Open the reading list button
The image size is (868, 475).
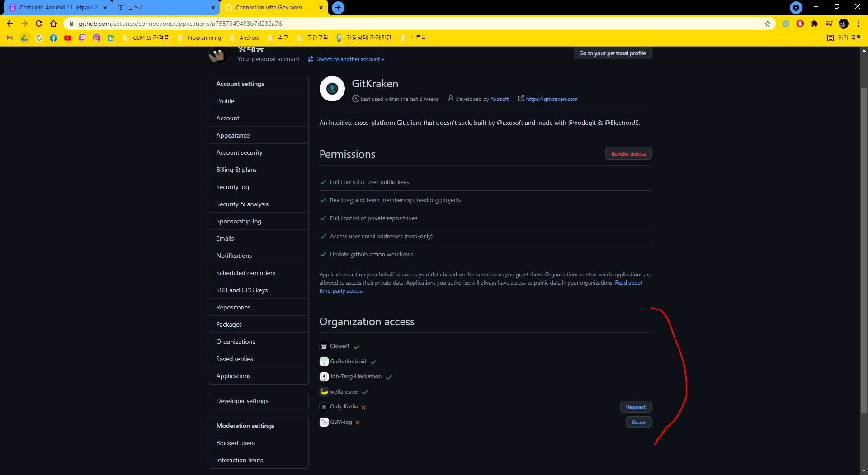click(x=844, y=38)
